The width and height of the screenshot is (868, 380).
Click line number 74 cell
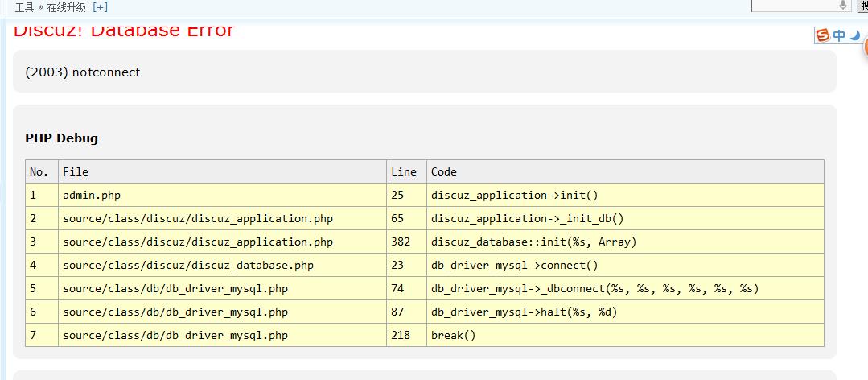(x=406, y=288)
